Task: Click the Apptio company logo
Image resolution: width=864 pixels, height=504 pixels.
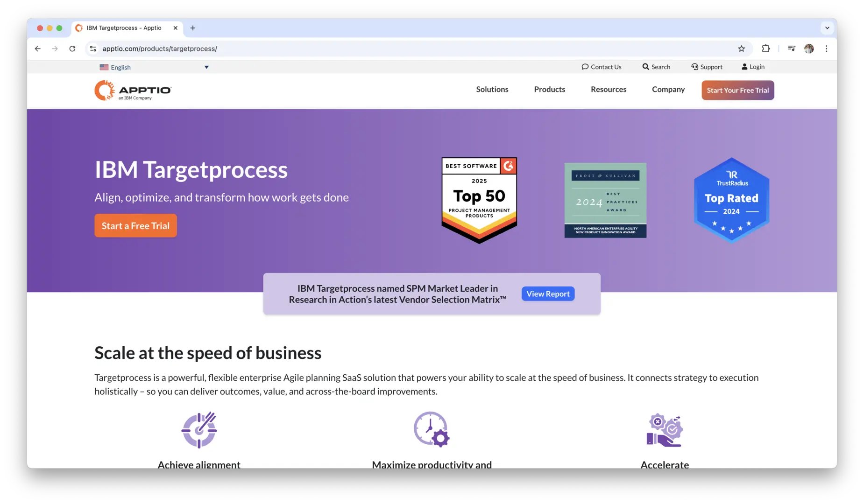Action: point(133,90)
